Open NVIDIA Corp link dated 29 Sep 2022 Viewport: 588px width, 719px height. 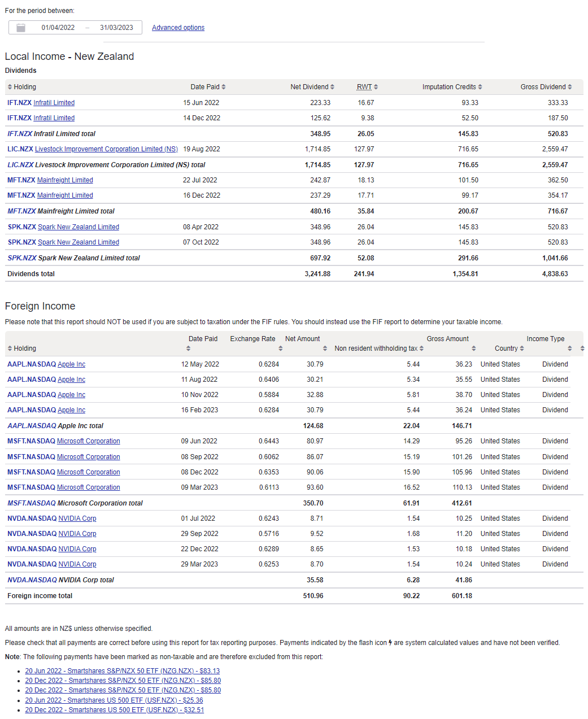(x=77, y=534)
